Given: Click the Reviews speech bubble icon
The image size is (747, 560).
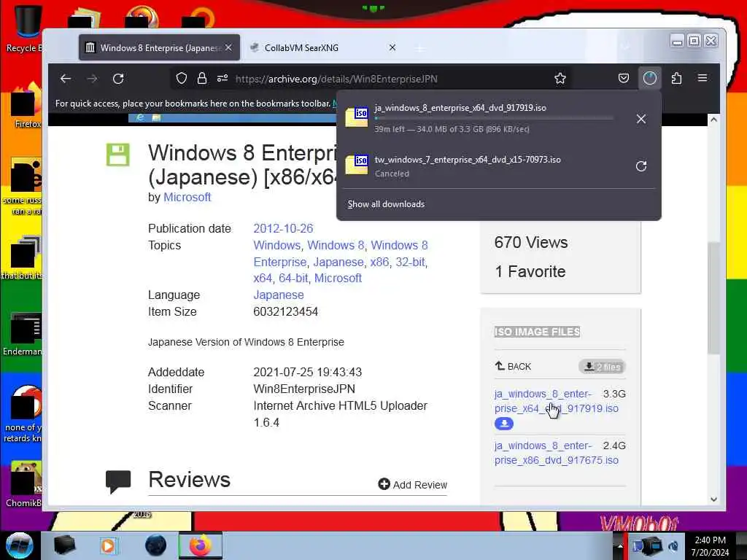Looking at the screenshot, I should (118, 481).
